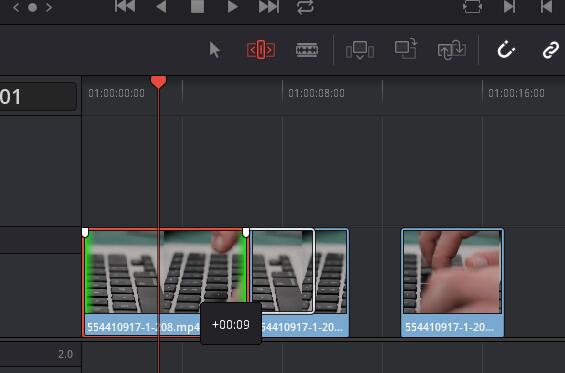Play in reverse
565x373 pixels.
pyautogui.click(x=161, y=6)
